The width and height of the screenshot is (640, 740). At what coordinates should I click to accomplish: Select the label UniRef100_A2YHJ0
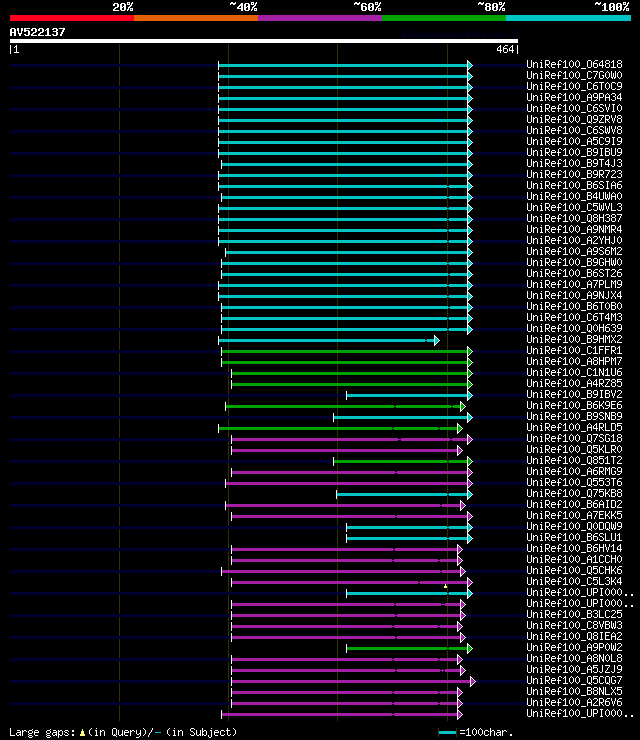[x=574, y=240]
